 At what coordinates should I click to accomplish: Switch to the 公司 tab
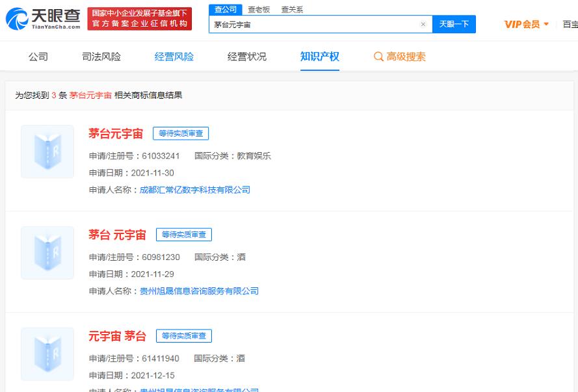(38, 57)
